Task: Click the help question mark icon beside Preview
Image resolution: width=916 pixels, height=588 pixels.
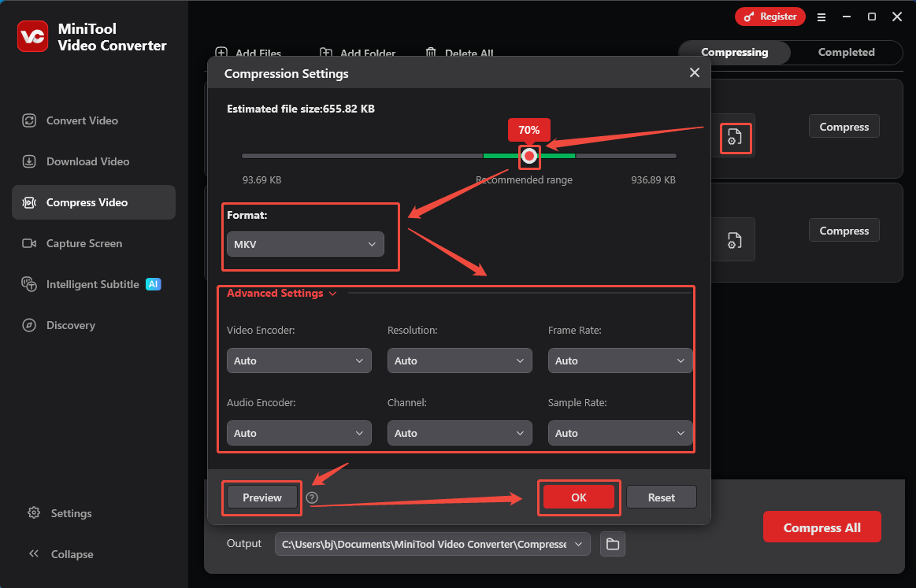Action: pos(312,497)
